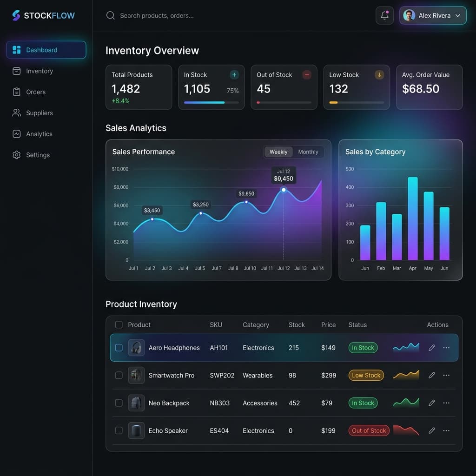The height and width of the screenshot is (476, 476).
Task: Edit Echo Speaker with pencil icon
Action: pos(432,430)
